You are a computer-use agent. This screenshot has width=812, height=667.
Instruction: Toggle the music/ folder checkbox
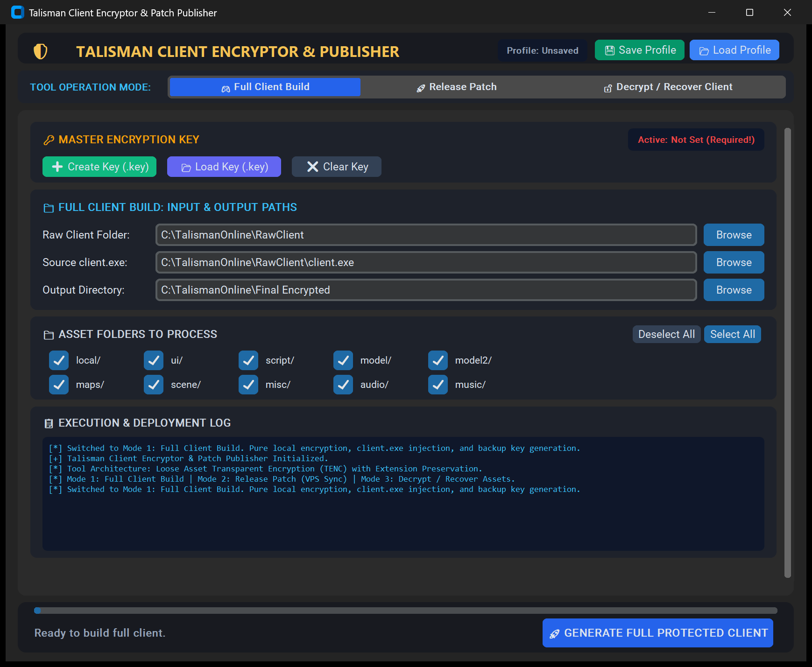click(438, 385)
